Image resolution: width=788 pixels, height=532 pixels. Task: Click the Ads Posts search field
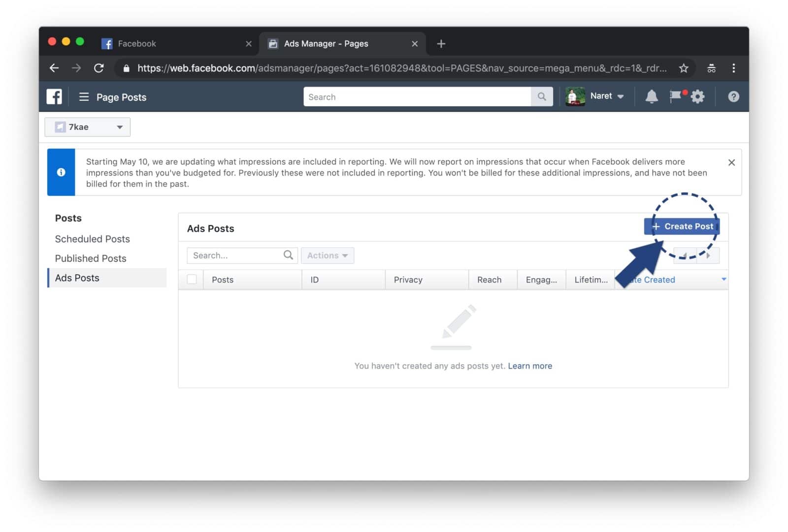coord(235,255)
